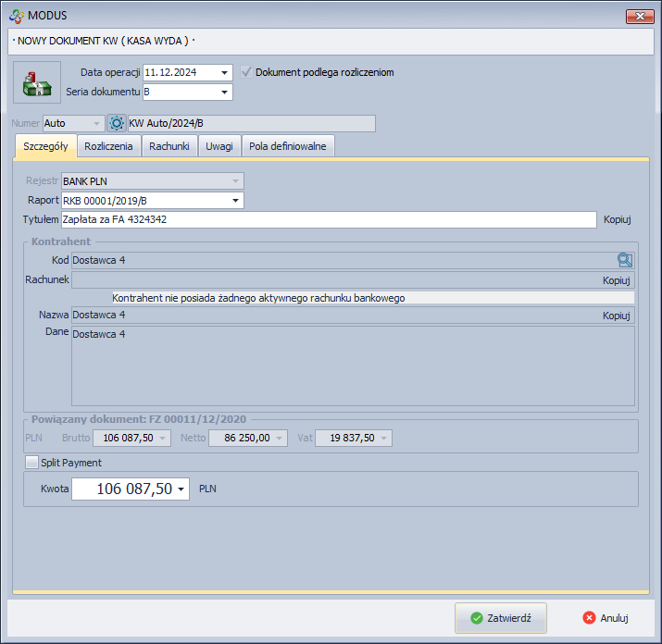Screen dimensions: 662x644
Task: Open contractor search with magnifier icon
Action: 625,260
